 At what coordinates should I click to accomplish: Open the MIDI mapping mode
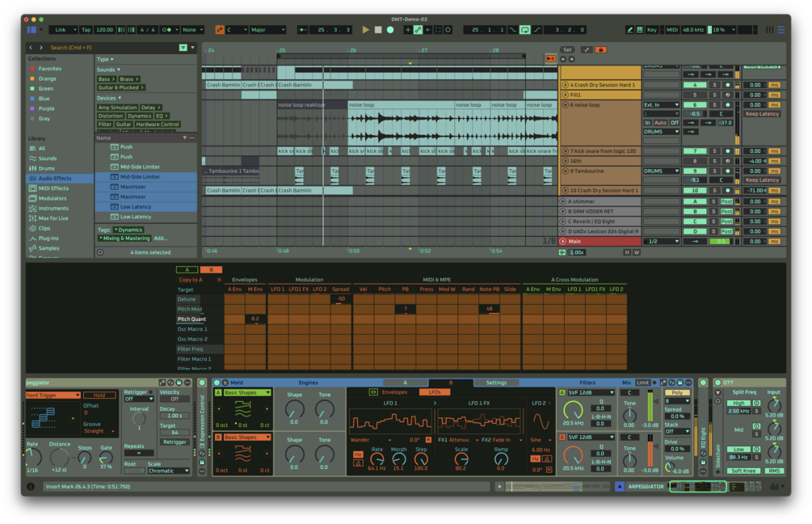click(672, 30)
